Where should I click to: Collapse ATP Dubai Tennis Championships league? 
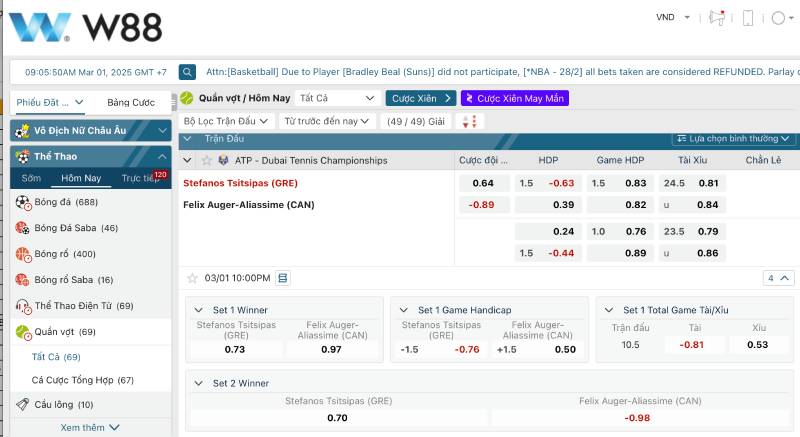pos(187,161)
